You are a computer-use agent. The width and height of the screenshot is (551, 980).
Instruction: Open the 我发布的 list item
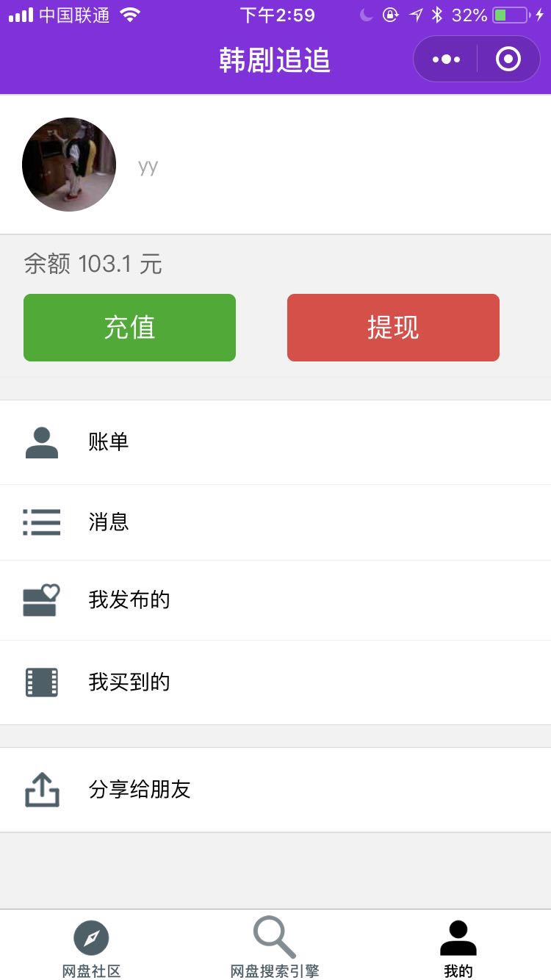(275, 600)
